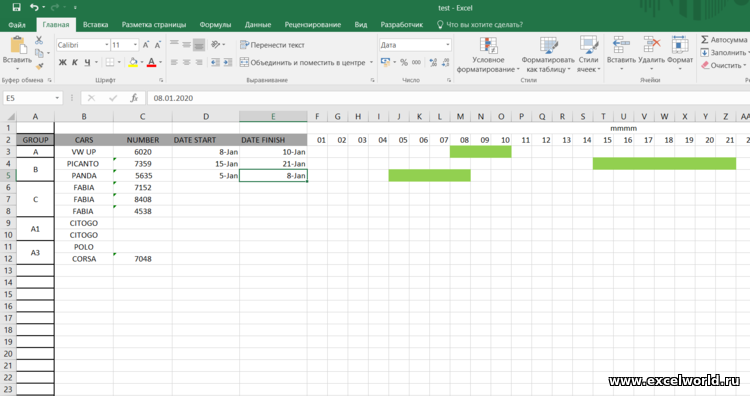Align text to bottom
Image resolution: width=750 pixels, height=396 pixels.
tap(199, 44)
